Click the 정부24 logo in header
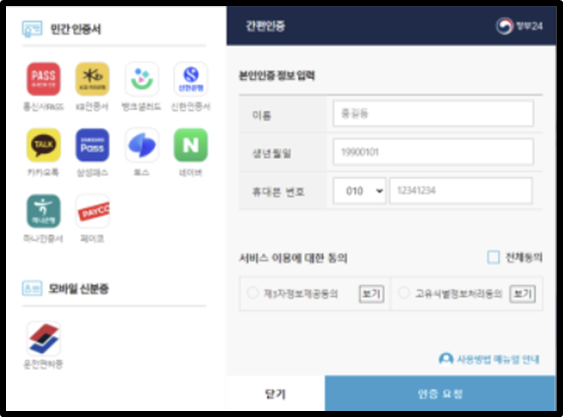This screenshot has width=563, height=417. 519,26
